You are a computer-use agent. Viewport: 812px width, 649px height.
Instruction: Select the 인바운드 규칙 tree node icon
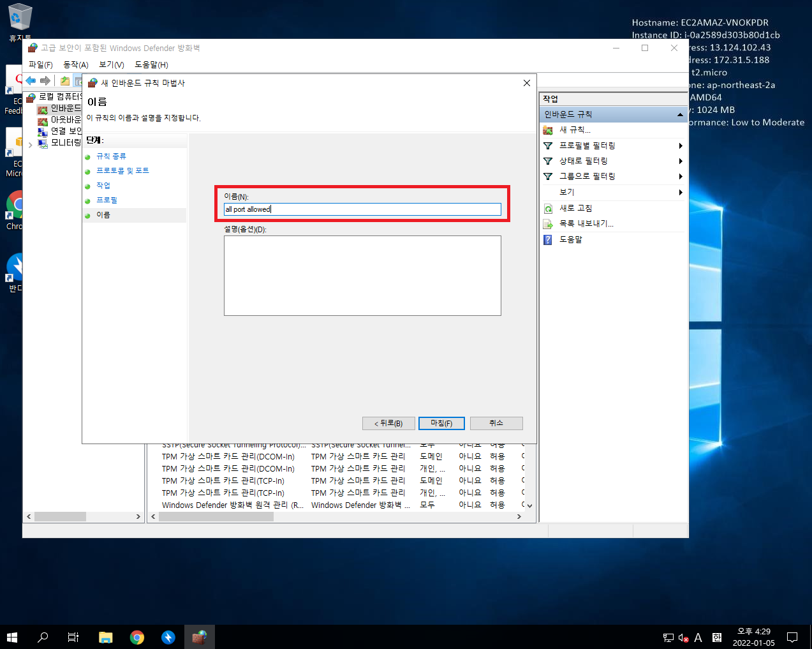point(43,109)
